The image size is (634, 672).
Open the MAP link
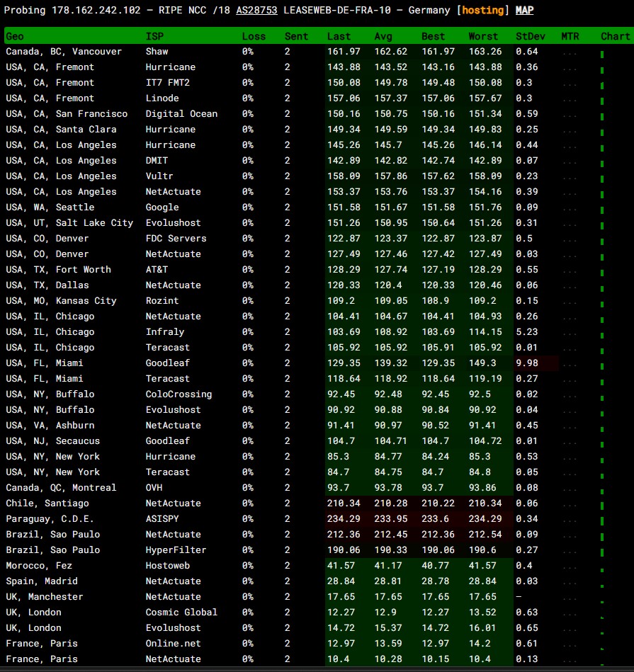524,11
